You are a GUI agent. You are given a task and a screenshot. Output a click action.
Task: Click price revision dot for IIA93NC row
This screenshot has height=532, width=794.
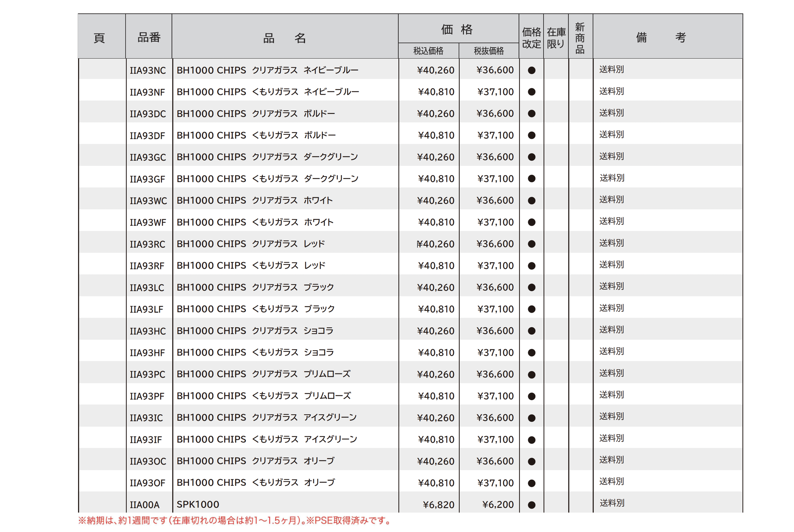coord(531,70)
